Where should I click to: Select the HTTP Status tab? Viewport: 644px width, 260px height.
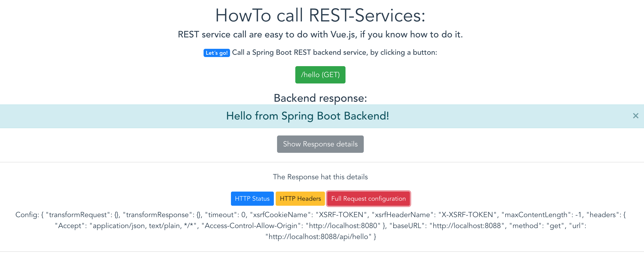coord(251,199)
